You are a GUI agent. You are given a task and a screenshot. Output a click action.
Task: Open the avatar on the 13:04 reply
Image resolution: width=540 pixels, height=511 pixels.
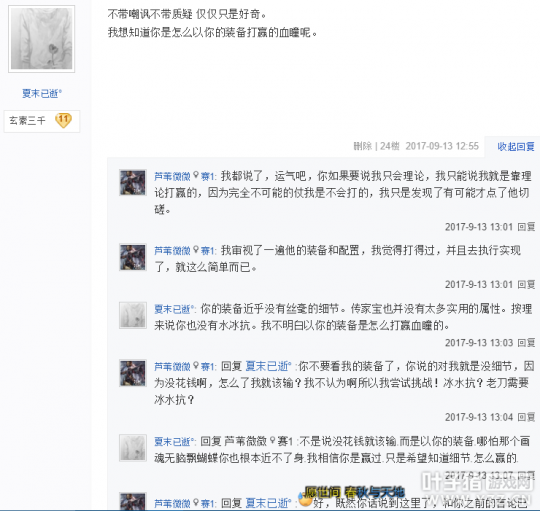point(133,373)
